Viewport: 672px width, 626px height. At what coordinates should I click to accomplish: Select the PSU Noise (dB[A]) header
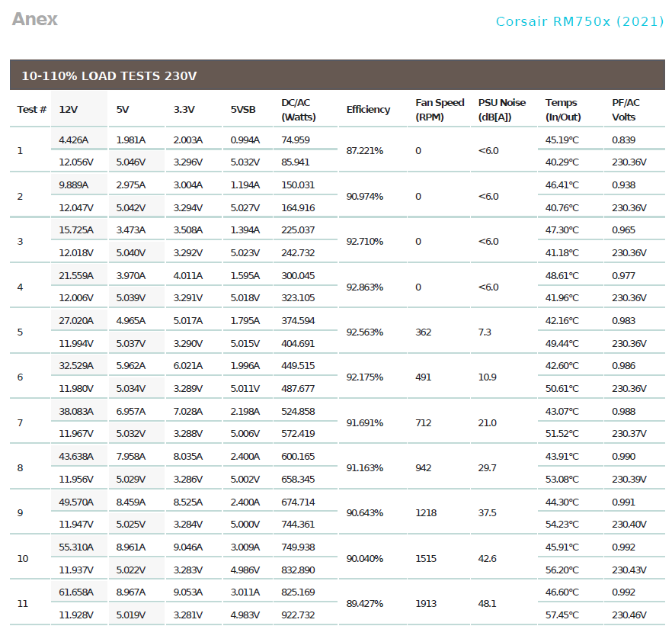[x=502, y=110]
